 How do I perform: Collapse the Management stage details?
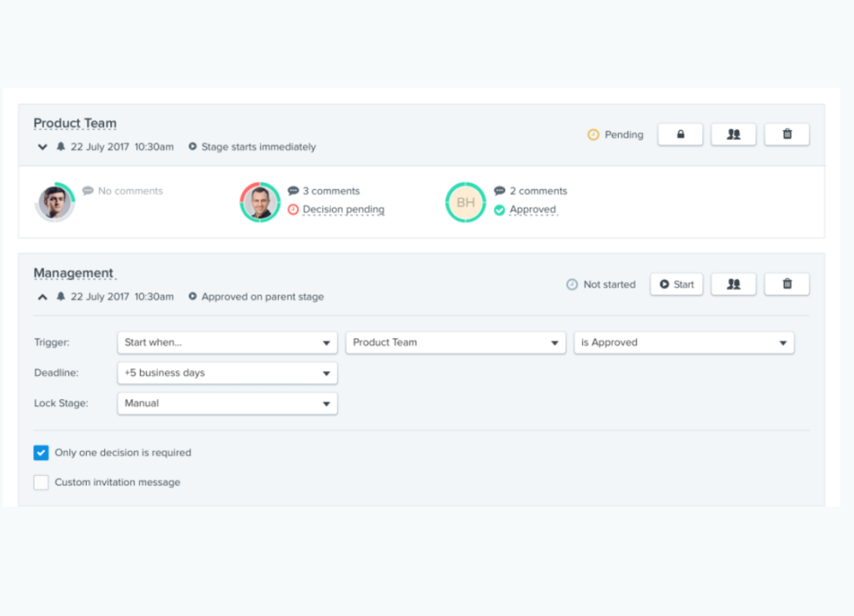(x=42, y=296)
